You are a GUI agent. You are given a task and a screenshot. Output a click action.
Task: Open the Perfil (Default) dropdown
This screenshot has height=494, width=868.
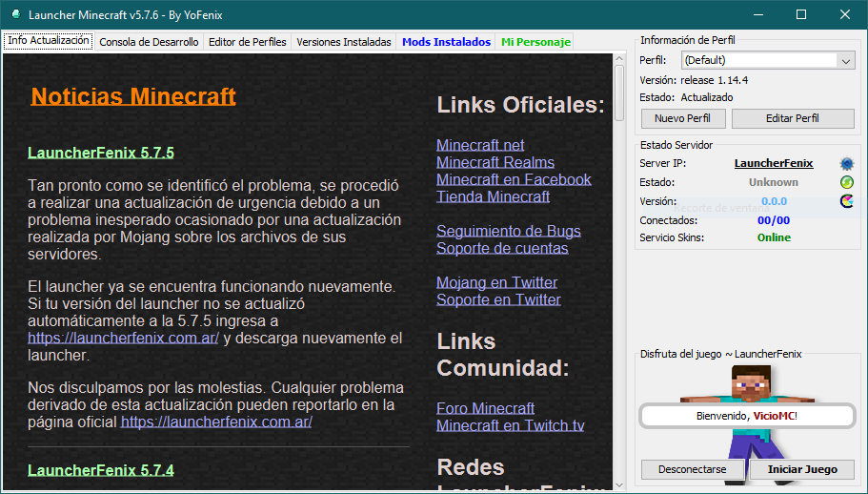click(768, 60)
